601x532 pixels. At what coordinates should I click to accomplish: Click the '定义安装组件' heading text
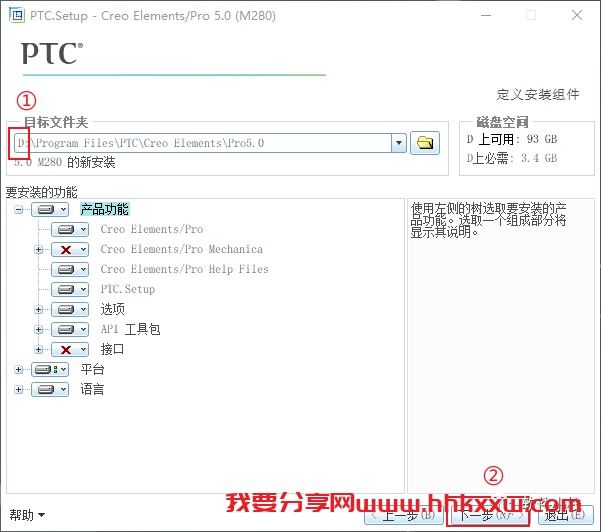(538, 94)
